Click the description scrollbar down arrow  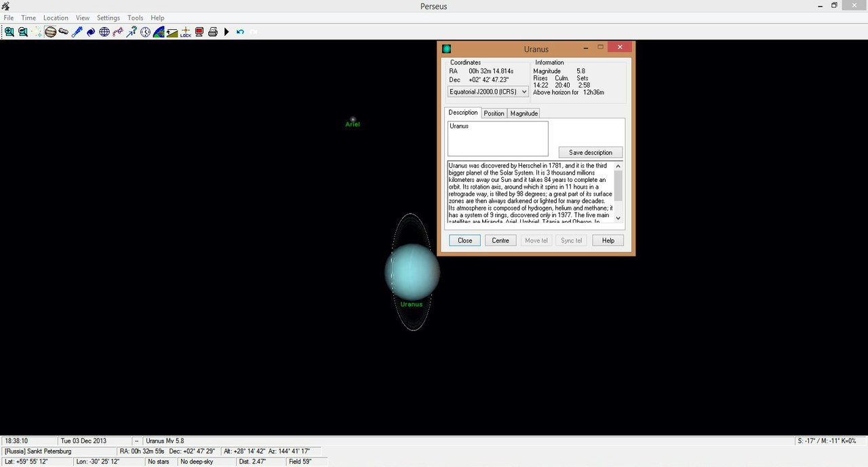(618, 218)
